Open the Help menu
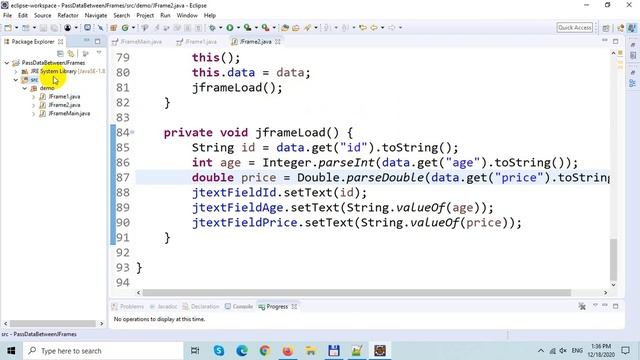 click(209, 16)
